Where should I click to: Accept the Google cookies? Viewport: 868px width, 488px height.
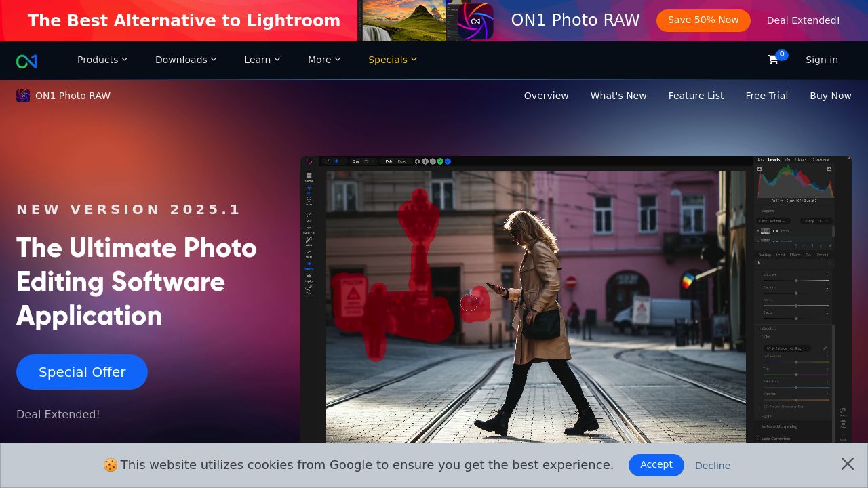(x=656, y=465)
